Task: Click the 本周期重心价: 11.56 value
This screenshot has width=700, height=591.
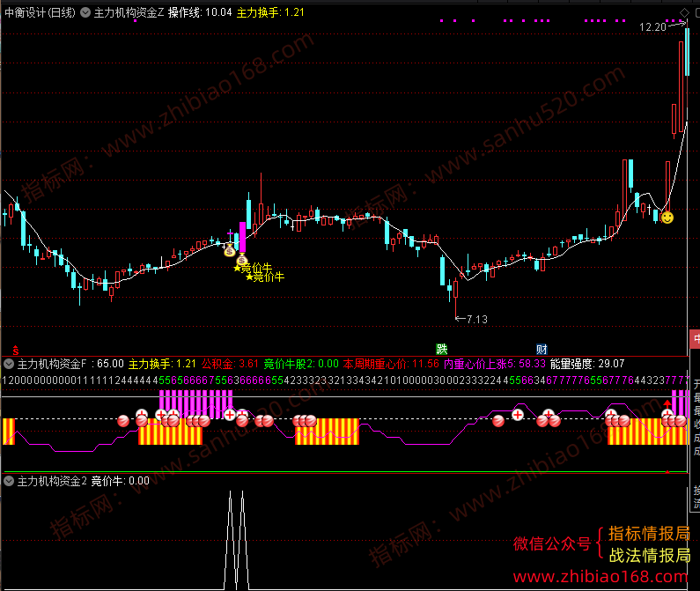Action: pos(391,364)
